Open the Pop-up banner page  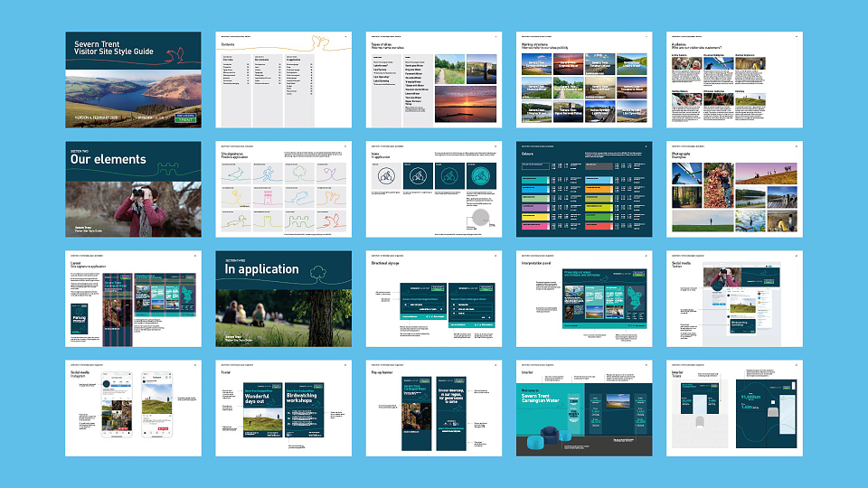434,408
